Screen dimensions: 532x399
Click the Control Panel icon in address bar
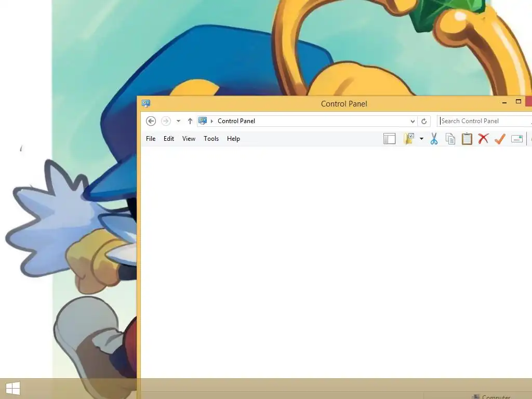tap(203, 121)
